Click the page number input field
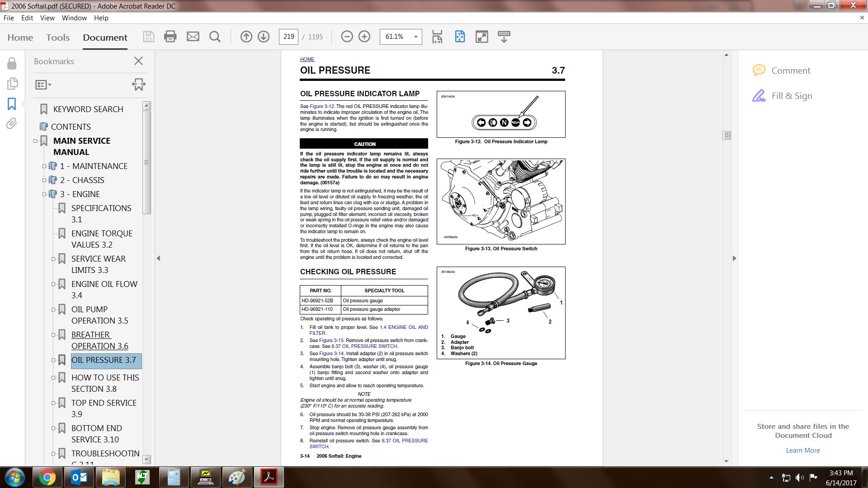 tap(288, 37)
